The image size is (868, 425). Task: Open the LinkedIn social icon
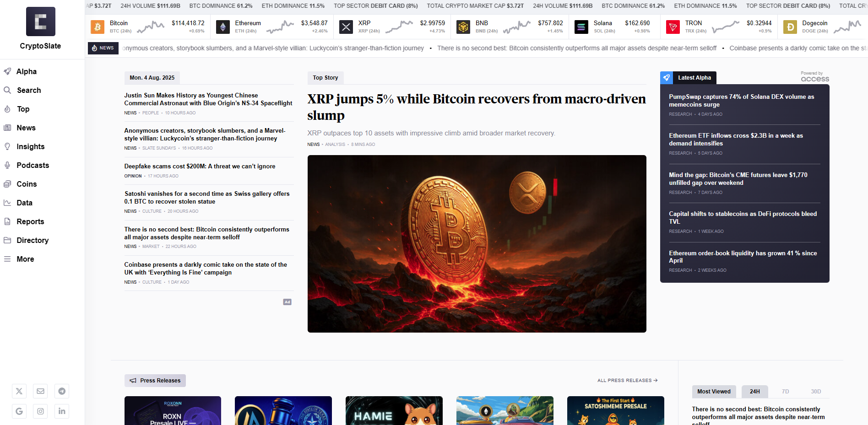tap(62, 411)
